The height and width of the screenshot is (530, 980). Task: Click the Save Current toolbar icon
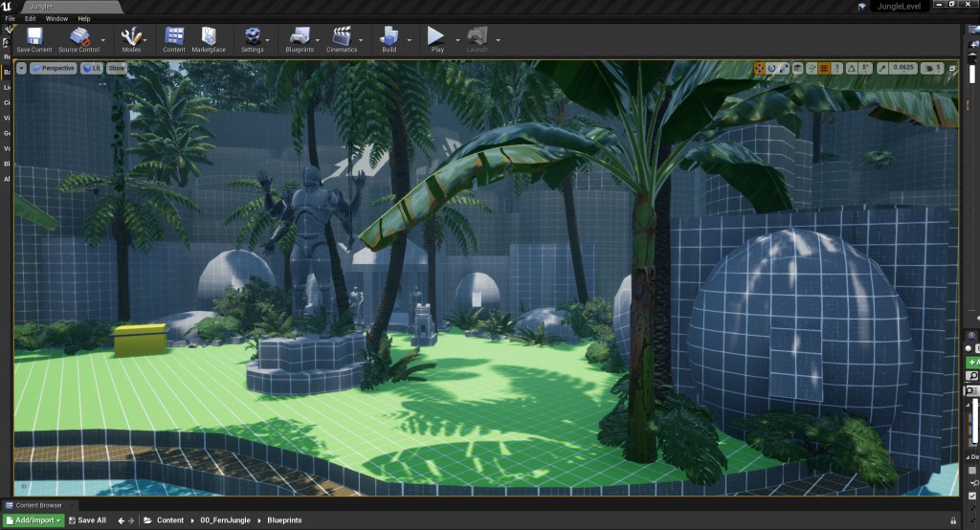click(x=34, y=37)
